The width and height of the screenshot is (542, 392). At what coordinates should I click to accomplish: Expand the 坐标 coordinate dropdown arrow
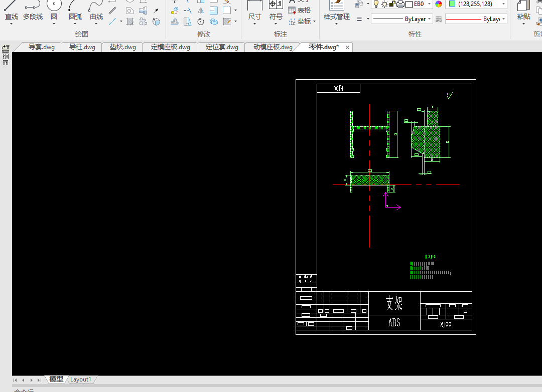314,22
